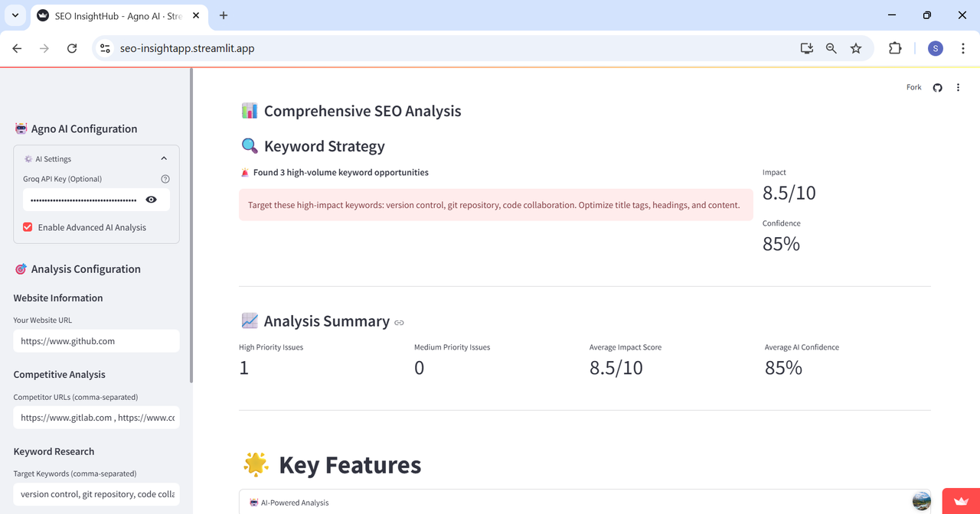The image size is (980, 514).
Task: Click the Competitor URLs input field
Action: click(96, 418)
